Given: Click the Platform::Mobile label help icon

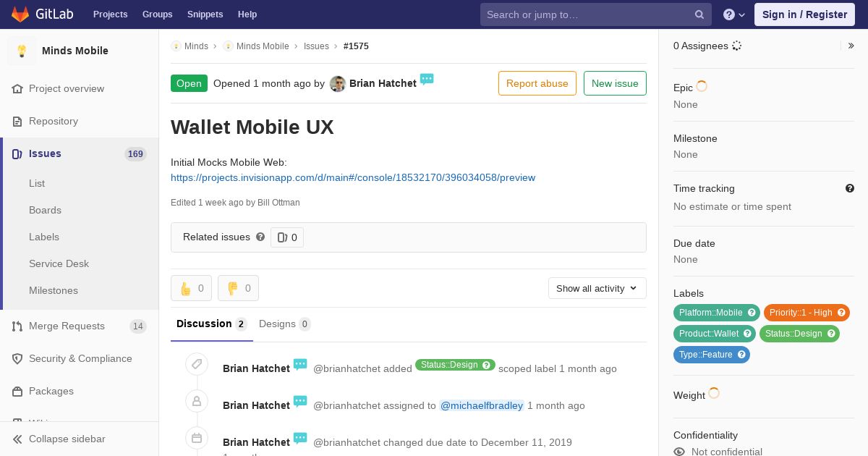Looking at the screenshot, I should click(752, 313).
